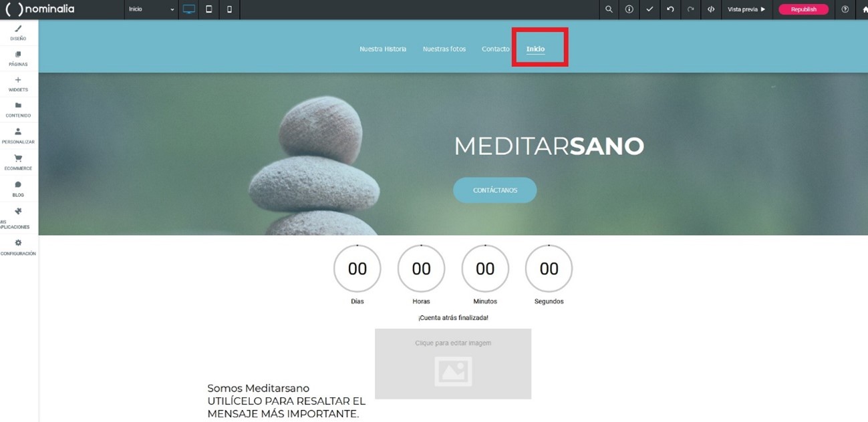Switch to tablet view mode
This screenshot has width=868, height=422.
point(209,9)
